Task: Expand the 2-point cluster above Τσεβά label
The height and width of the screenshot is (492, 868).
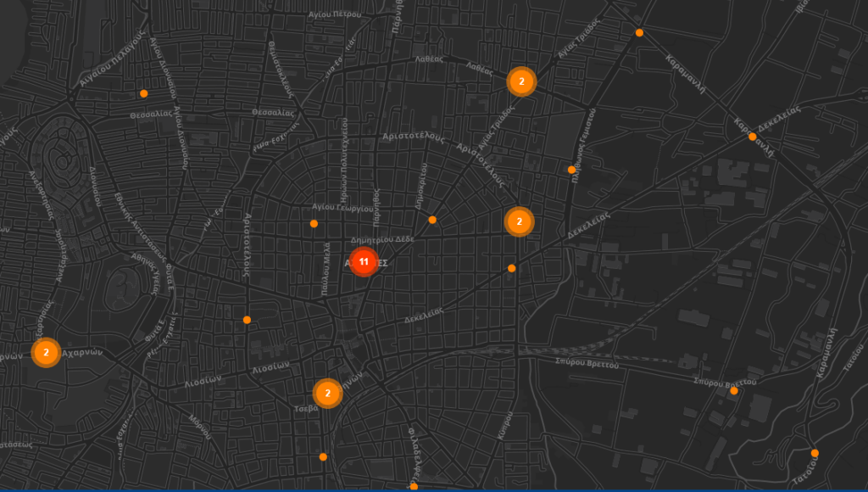Action: 327,394
